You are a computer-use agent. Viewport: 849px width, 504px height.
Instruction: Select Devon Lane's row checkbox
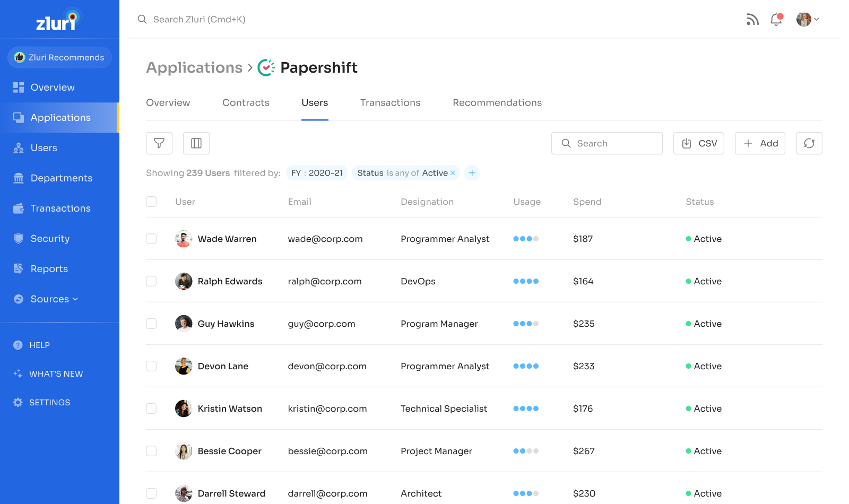pos(151,366)
